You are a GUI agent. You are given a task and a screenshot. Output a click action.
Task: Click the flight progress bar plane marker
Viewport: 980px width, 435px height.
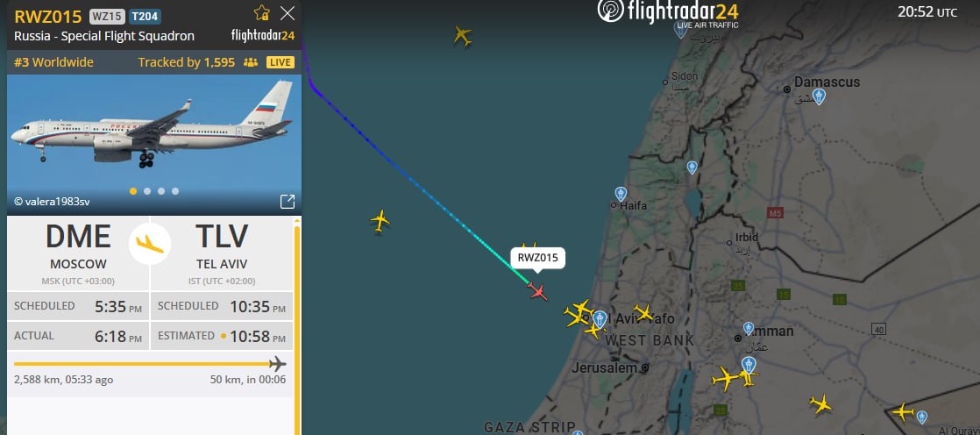(x=278, y=364)
